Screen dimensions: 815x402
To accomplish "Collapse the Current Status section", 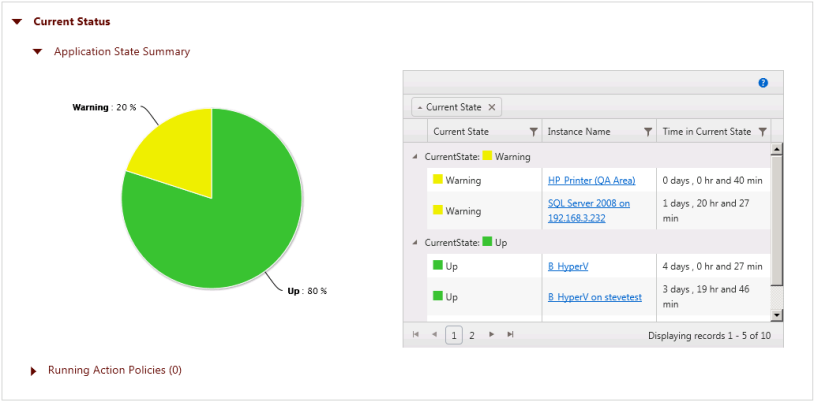I will click(17, 21).
